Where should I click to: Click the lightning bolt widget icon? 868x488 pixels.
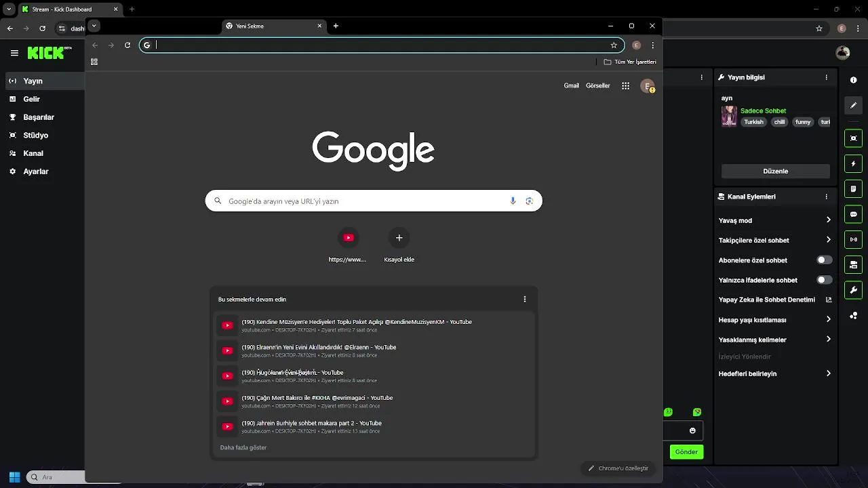853,164
